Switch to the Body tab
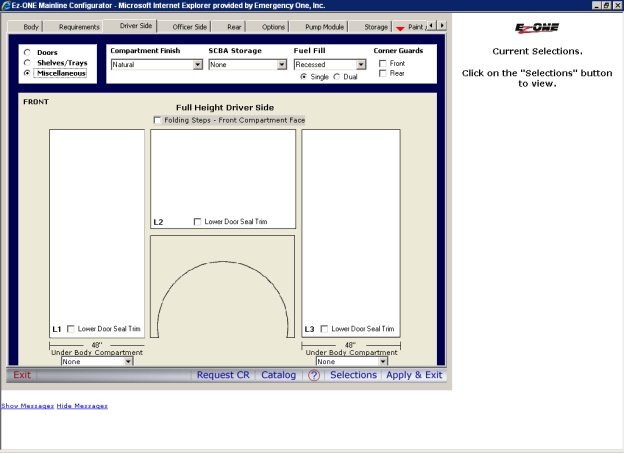Viewport: 624px width, 453px height. click(31, 27)
